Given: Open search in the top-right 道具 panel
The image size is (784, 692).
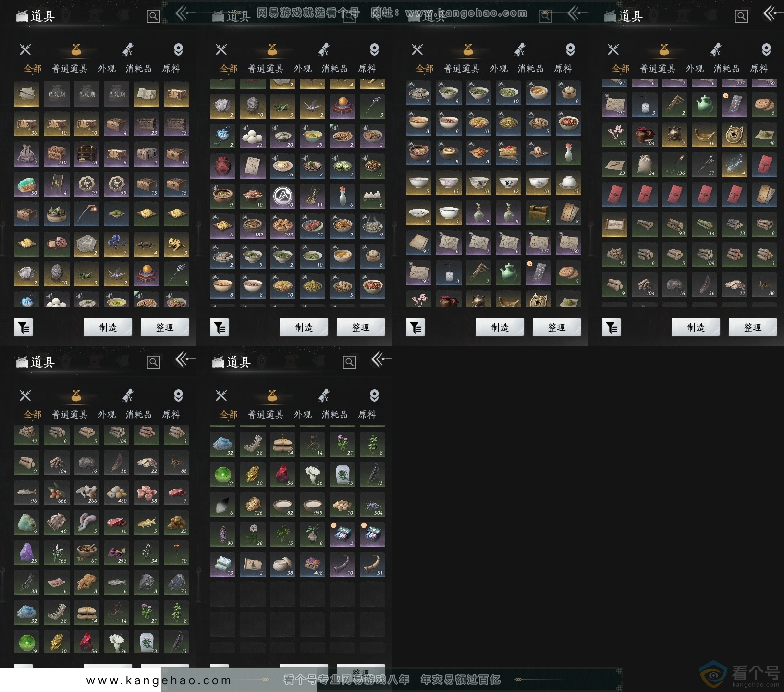Looking at the screenshot, I should point(741,16).
